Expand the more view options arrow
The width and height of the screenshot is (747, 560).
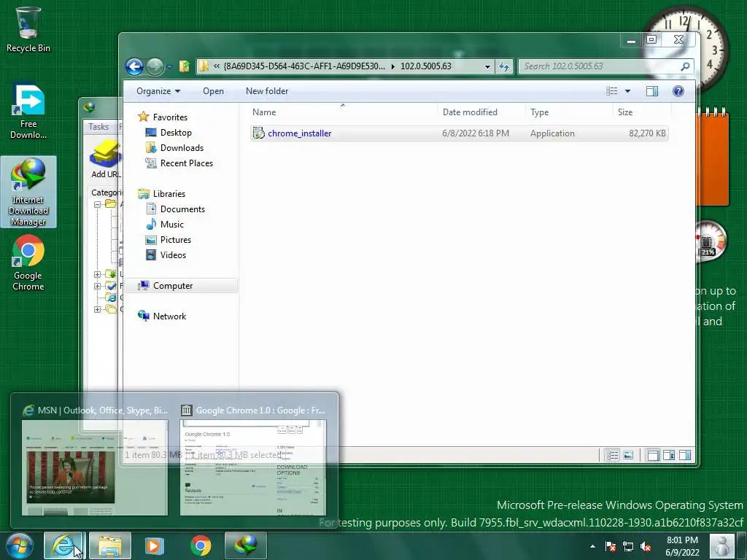pyautogui.click(x=627, y=91)
